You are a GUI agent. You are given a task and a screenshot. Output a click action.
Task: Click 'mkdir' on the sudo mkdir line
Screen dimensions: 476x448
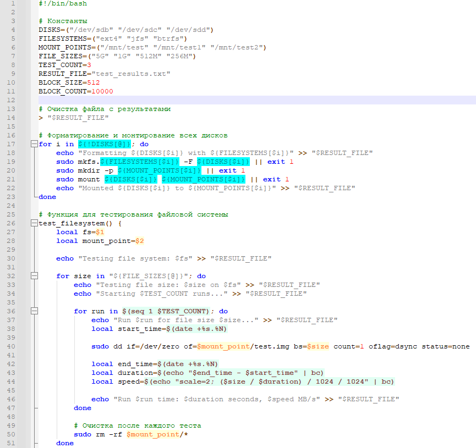[x=89, y=170]
